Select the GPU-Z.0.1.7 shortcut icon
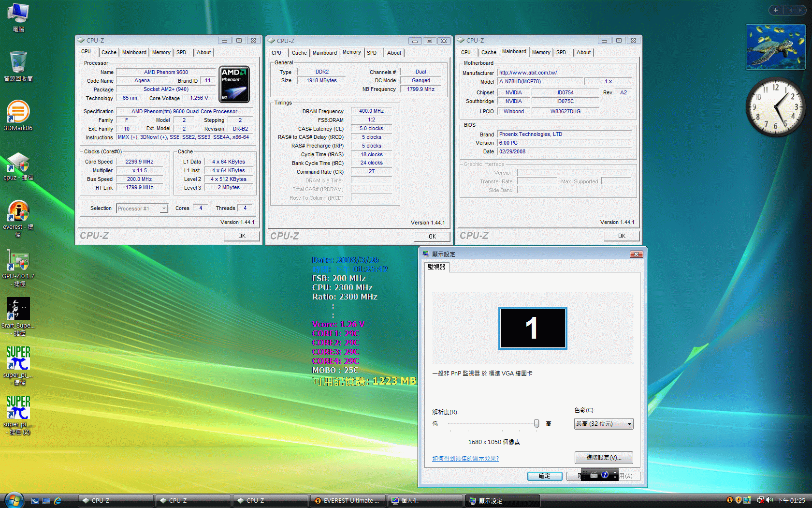 click(18, 268)
